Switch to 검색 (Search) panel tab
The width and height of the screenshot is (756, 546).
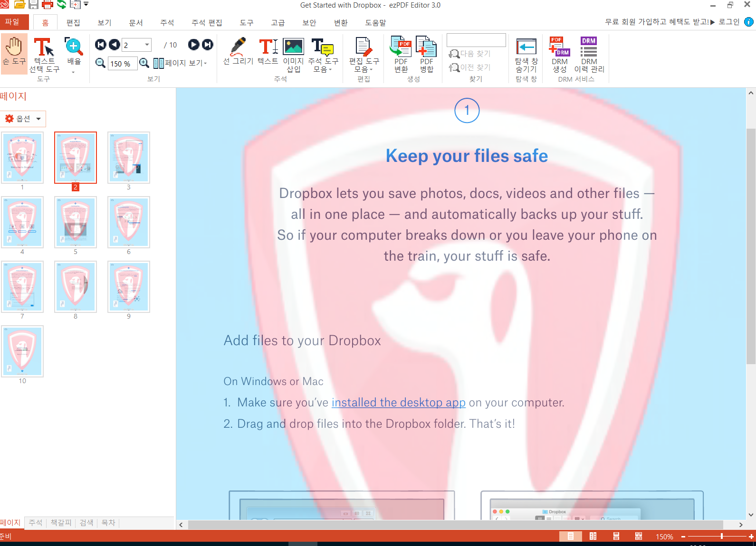click(86, 522)
